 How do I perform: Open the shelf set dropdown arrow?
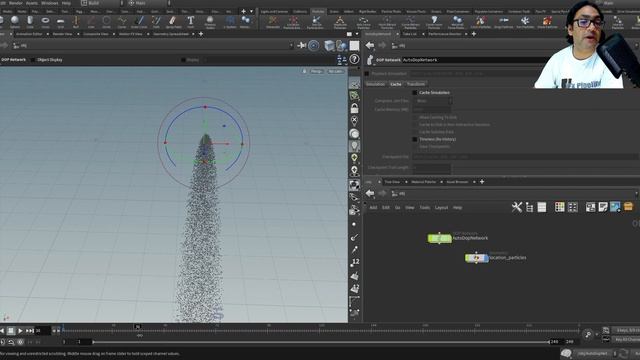click(x=251, y=11)
